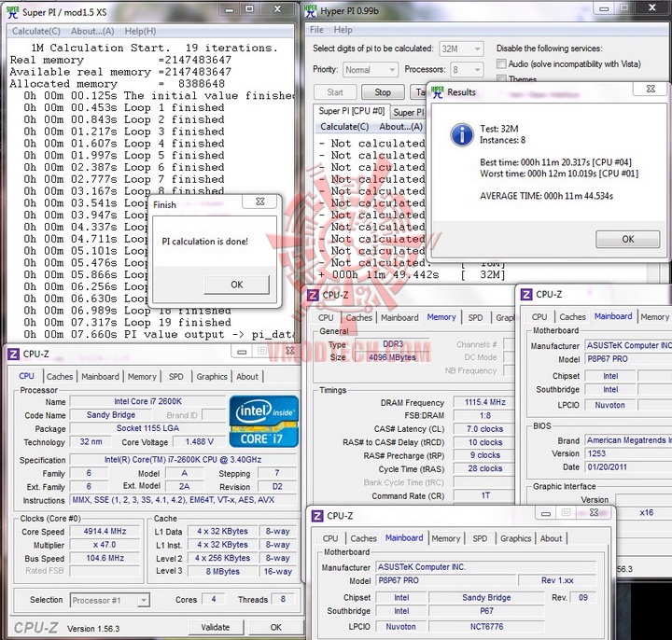Open the digits of pi 32M dropdown
This screenshot has width=672, height=640.
click(461, 49)
